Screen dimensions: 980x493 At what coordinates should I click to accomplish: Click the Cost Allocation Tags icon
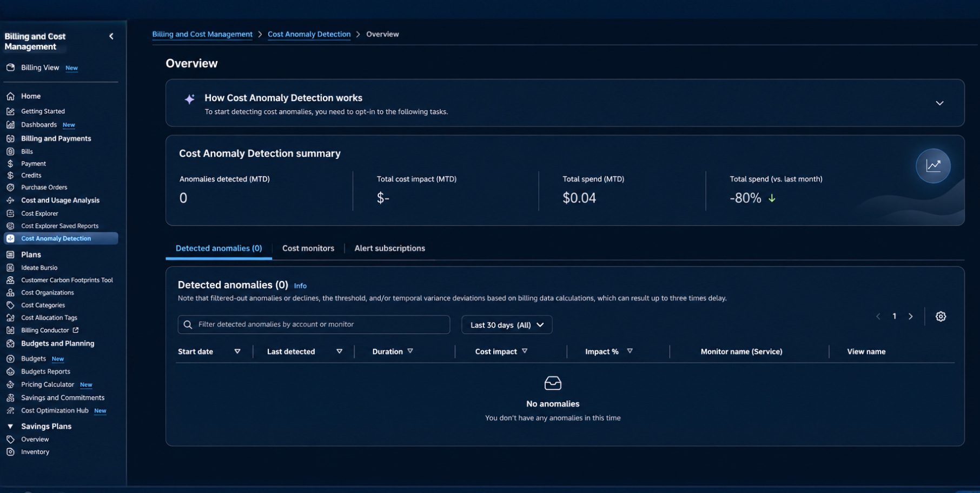[x=10, y=318]
